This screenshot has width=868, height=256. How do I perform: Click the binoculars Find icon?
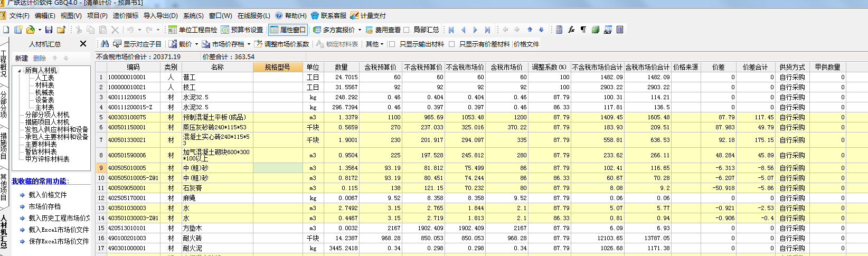(x=105, y=44)
